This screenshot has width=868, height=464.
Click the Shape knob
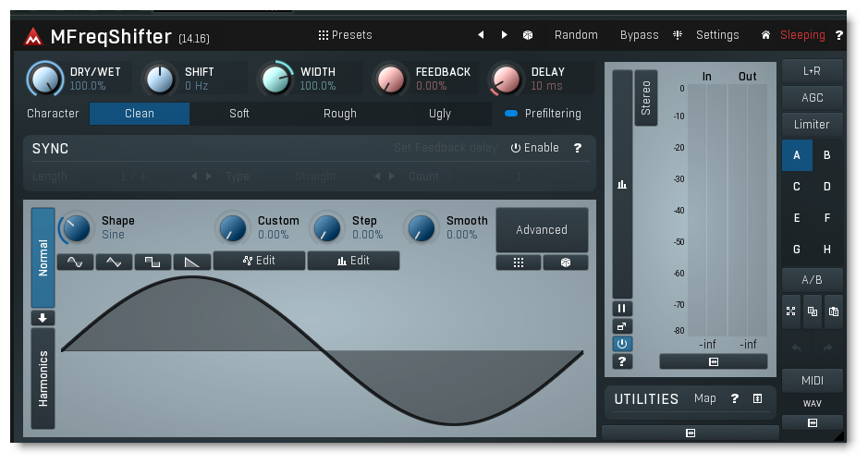[x=77, y=228]
